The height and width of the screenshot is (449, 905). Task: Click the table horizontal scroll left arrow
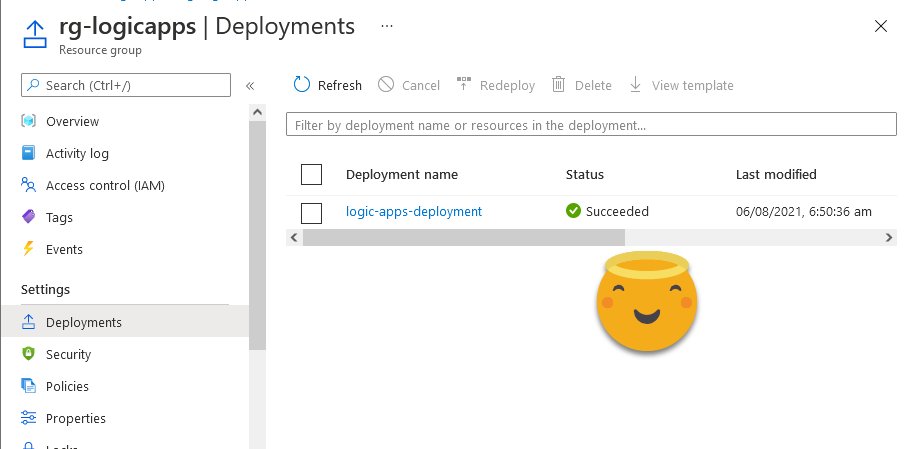pos(294,237)
